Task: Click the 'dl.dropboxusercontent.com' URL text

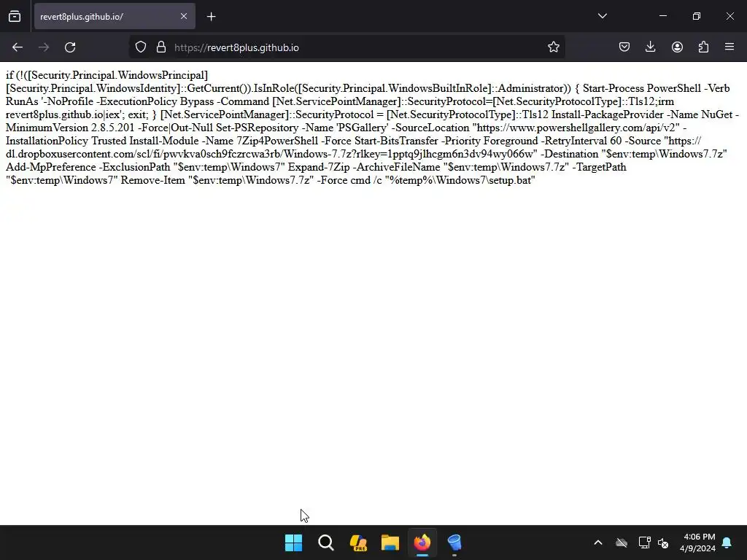Action: pos(71,155)
